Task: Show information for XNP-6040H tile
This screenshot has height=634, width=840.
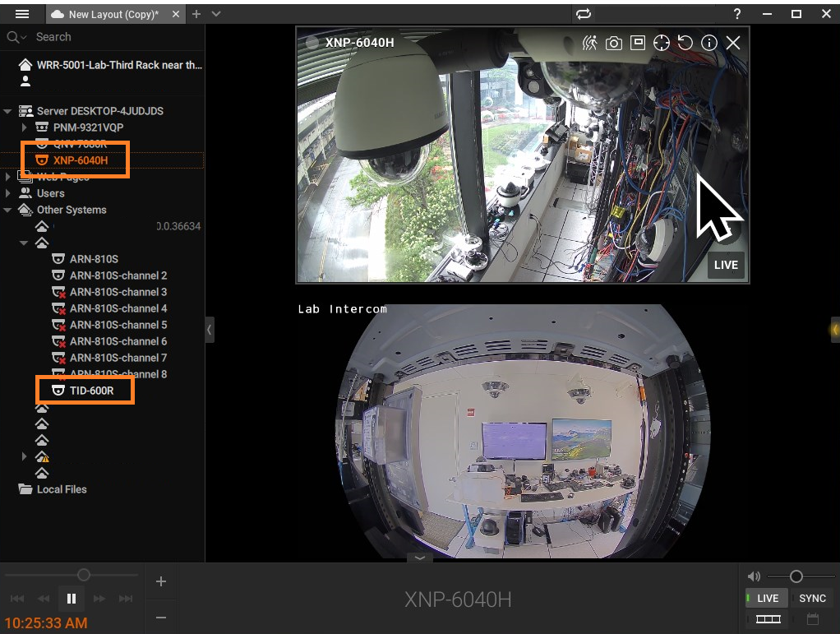Action: (709, 43)
